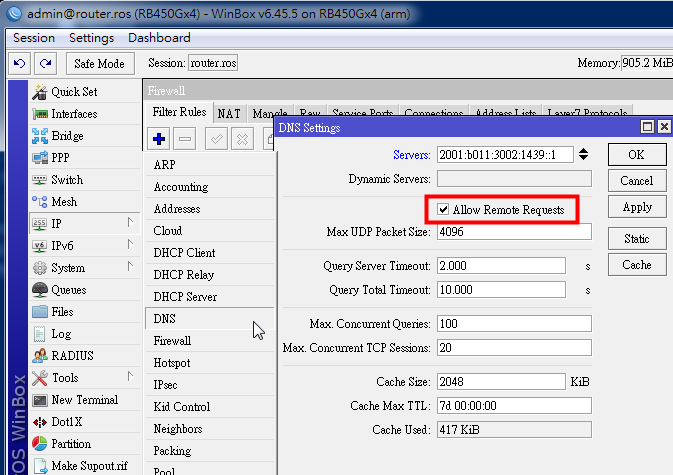673x475 pixels.
Task: Select Accounting from IP submenu
Action: tap(209, 187)
